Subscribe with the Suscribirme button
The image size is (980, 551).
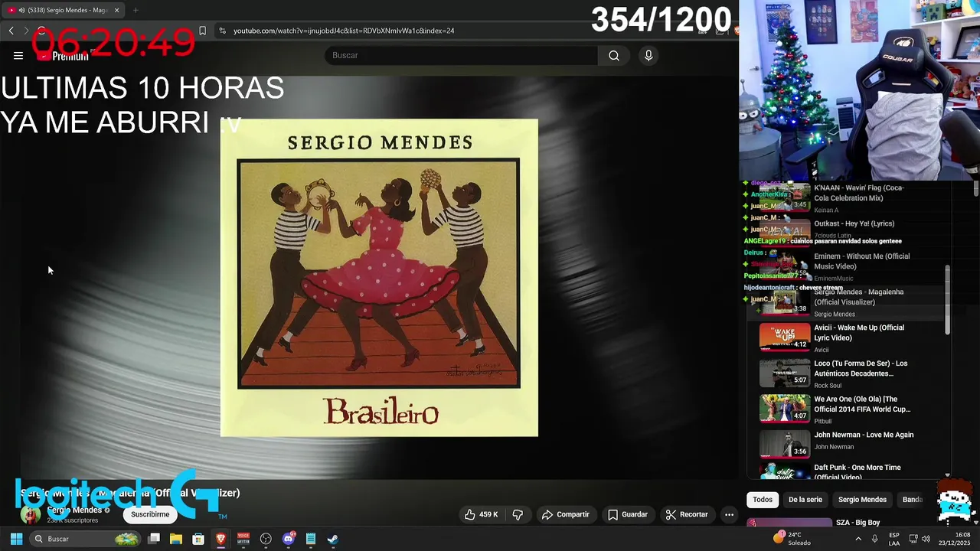pos(150,514)
